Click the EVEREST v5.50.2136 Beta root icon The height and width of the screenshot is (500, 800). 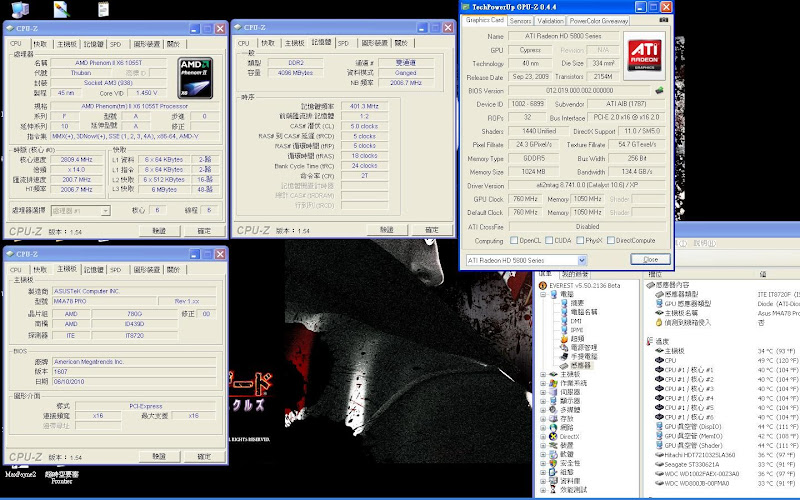pos(543,285)
